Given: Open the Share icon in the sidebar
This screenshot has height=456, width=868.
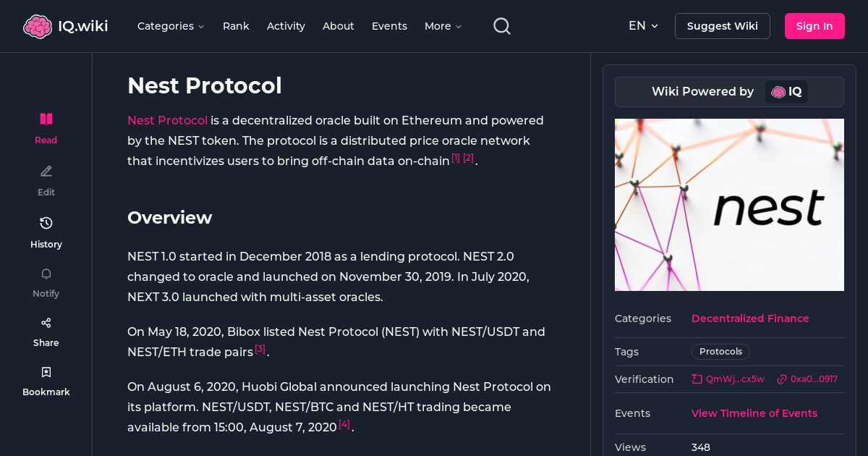Looking at the screenshot, I should 46,323.
